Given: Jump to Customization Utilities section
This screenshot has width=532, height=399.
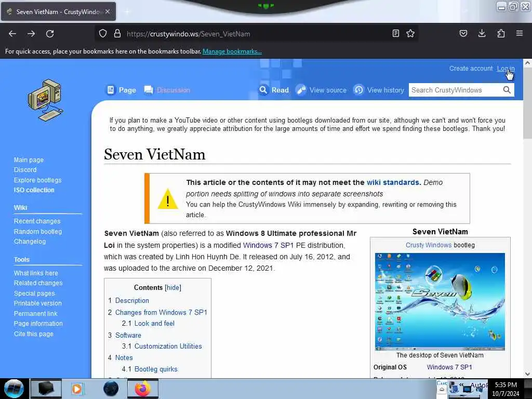Looking at the screenshot, I should click(x=168, y=347).
